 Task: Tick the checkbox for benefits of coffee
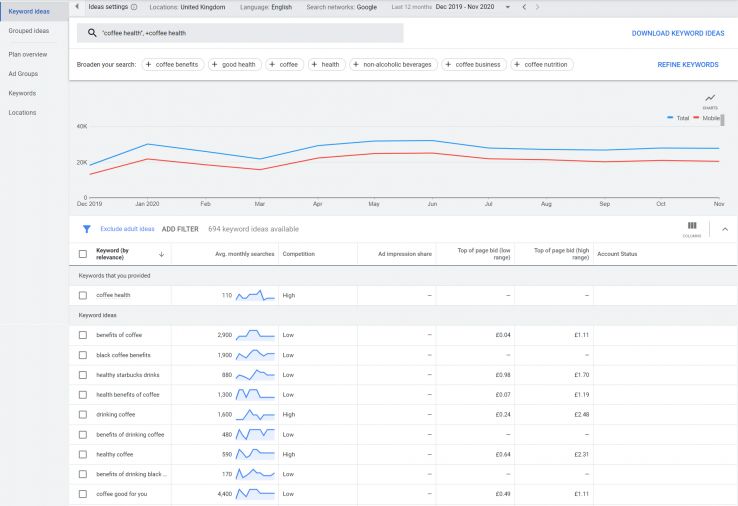tap(83, 334)
